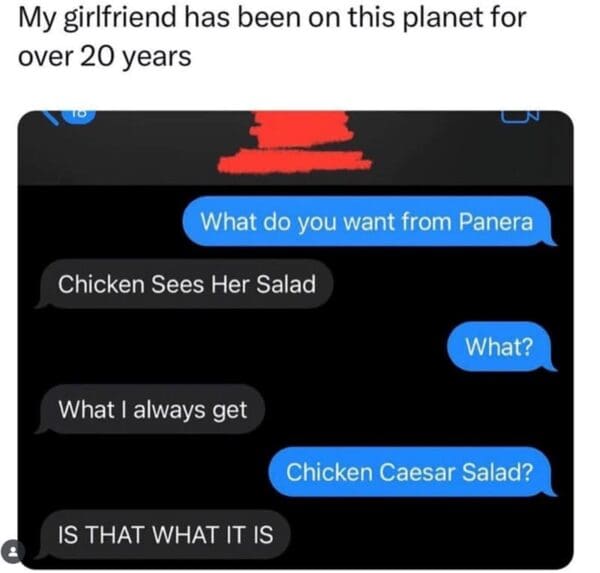Click the word "Salad" in the gray bubble

click(286, 284)
